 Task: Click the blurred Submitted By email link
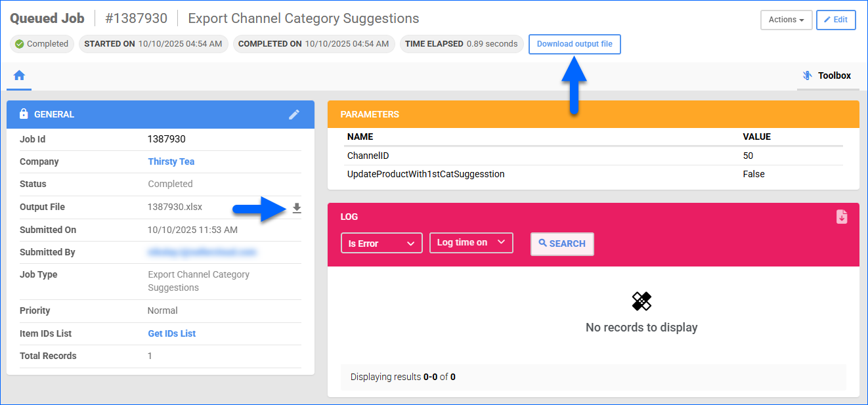202,252
